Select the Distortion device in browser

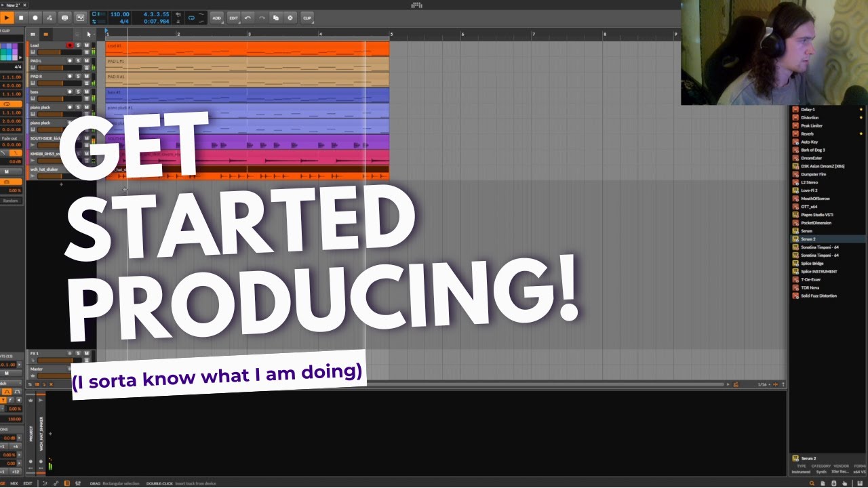click(x=827, y=117)
